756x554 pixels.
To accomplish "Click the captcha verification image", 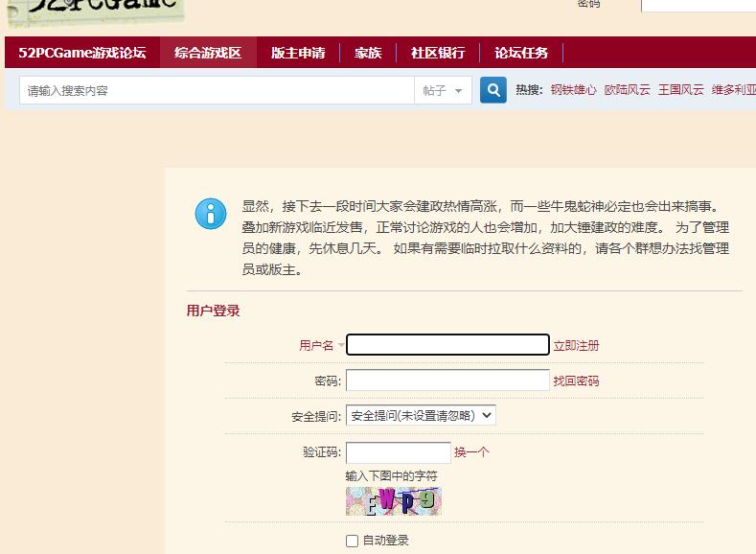I will 393,501.
